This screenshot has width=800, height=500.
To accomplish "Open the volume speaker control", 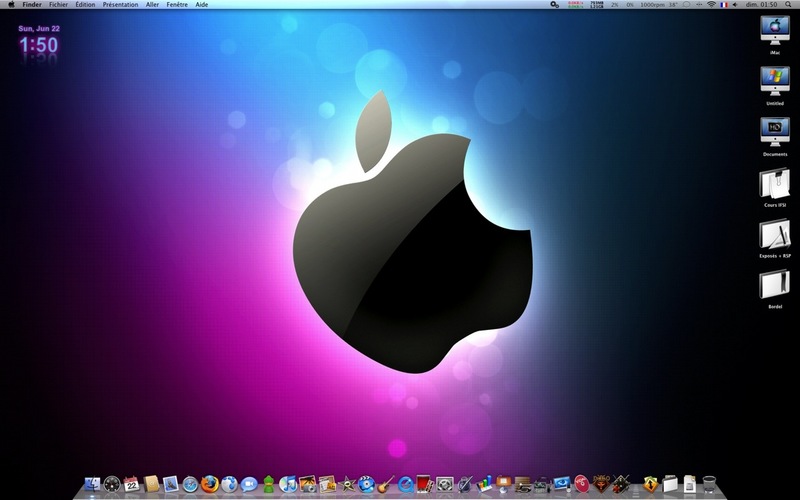I will pos(735,5).
